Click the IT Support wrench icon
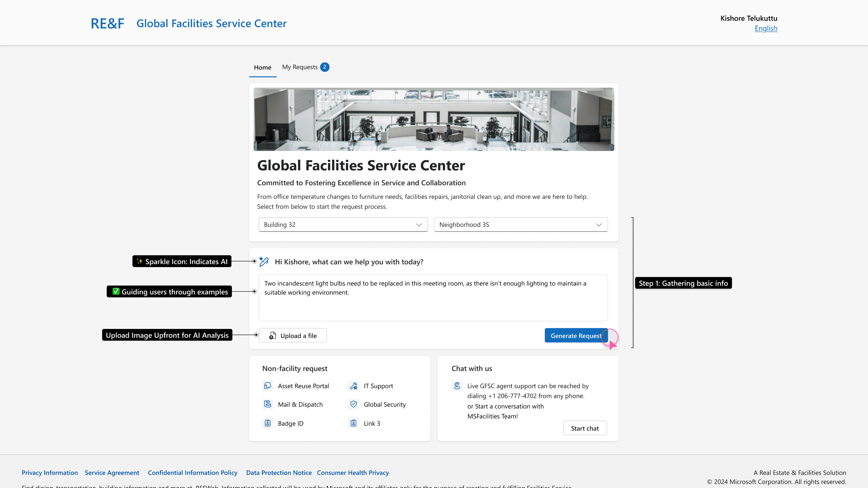This screenshot has height=488, width=868. coord(353,386)
